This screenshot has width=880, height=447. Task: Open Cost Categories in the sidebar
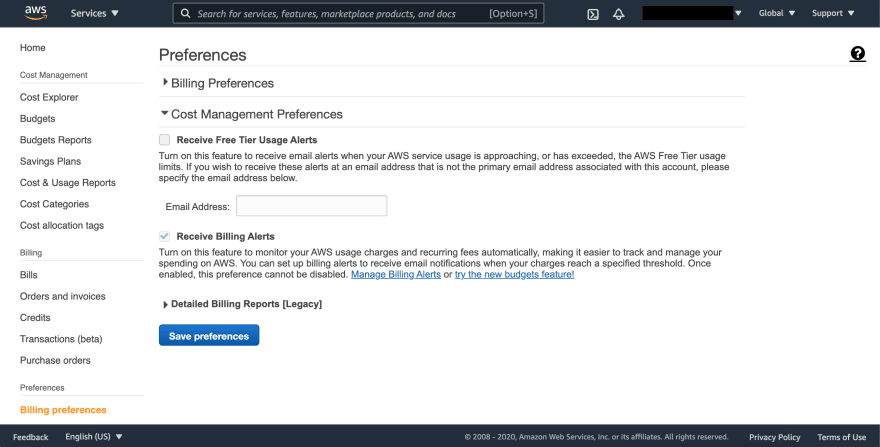coord(54,204)
